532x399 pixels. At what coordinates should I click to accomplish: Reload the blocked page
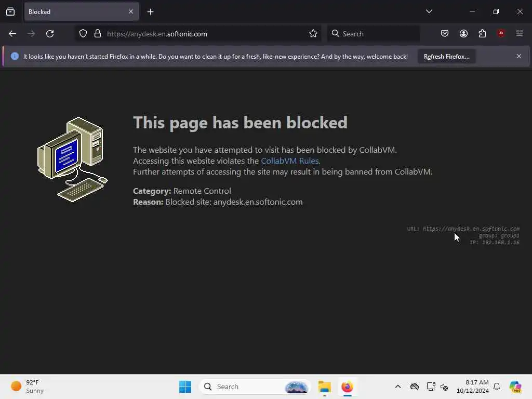(50, 34)
